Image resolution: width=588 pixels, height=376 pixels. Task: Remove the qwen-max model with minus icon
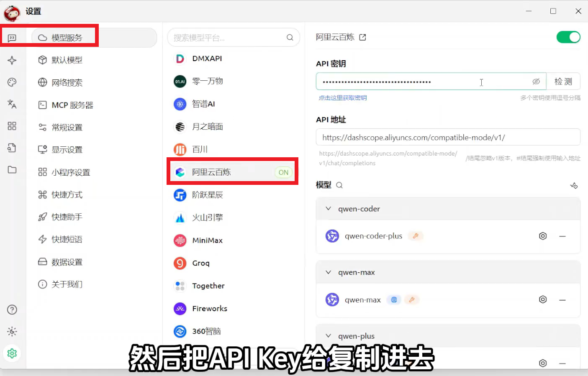[562, 300]
